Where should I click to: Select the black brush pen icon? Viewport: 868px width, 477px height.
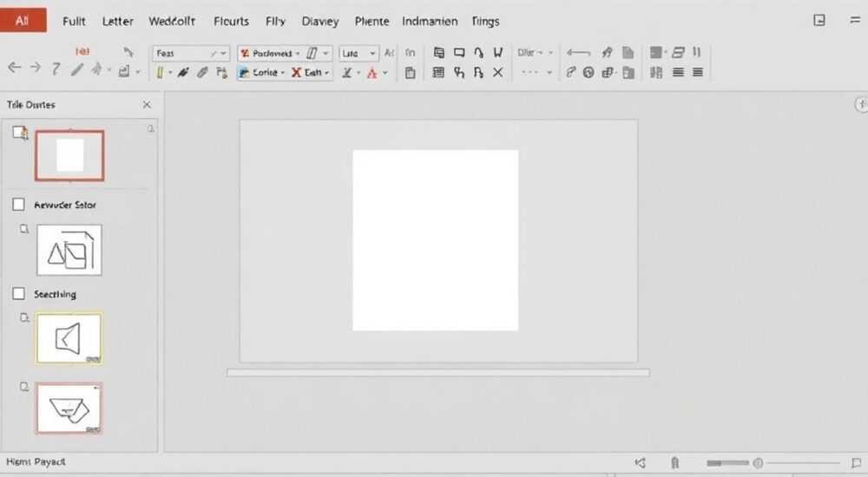[x=183, y=73]
